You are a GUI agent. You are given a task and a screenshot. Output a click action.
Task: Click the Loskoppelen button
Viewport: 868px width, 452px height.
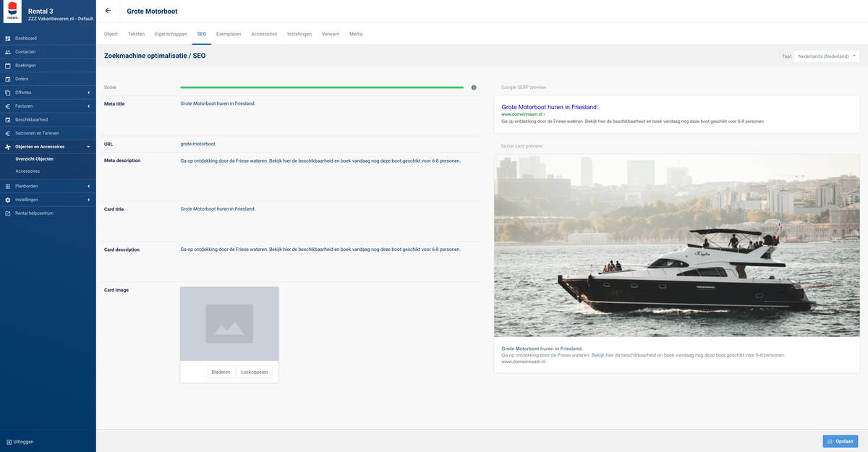point(254,372)
